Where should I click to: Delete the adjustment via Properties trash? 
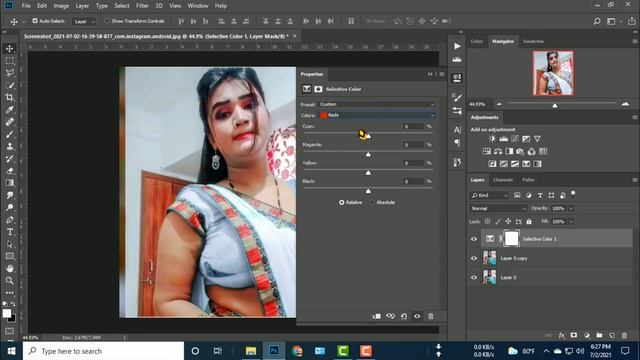[431, 316]
